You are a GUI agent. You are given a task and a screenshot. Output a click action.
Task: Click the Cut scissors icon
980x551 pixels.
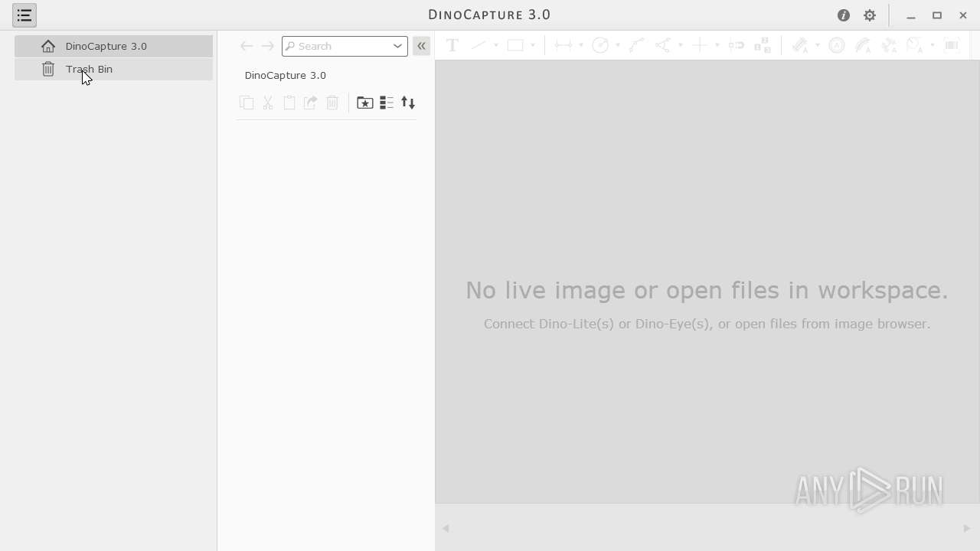(x=268, y=103)
